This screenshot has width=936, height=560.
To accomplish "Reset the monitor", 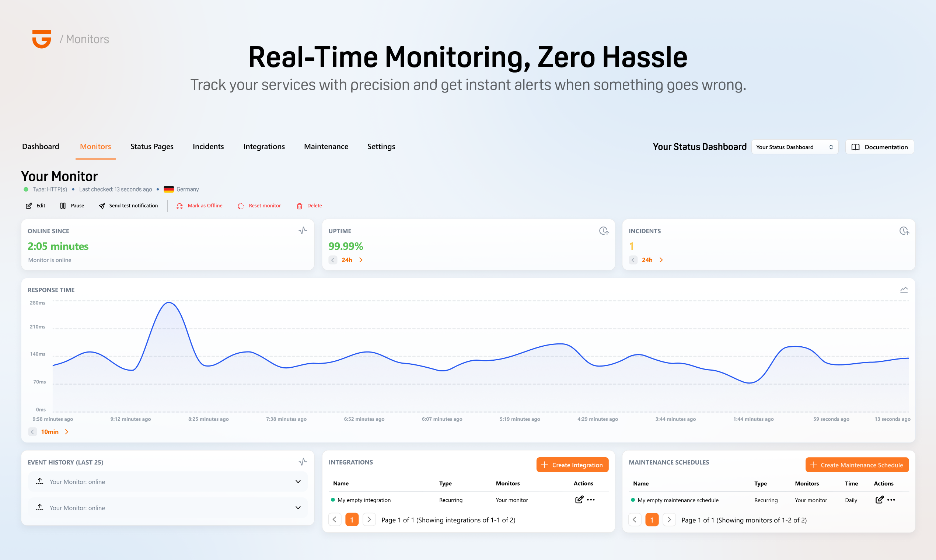I will 259,206.
